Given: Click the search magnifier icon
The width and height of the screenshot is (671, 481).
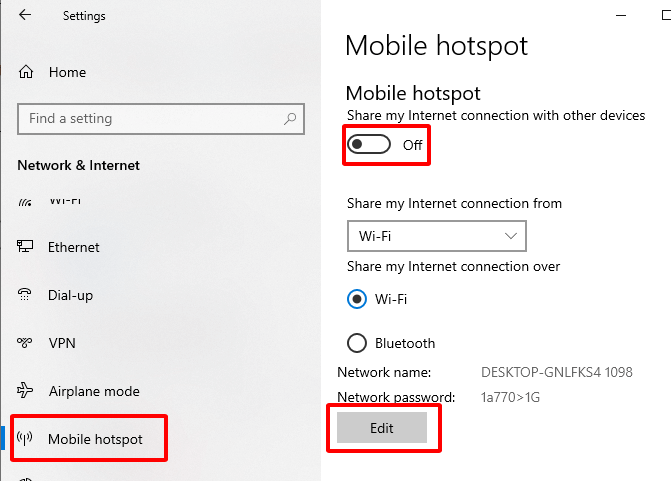Looking at the screenshot, I should tap(291, 119).
